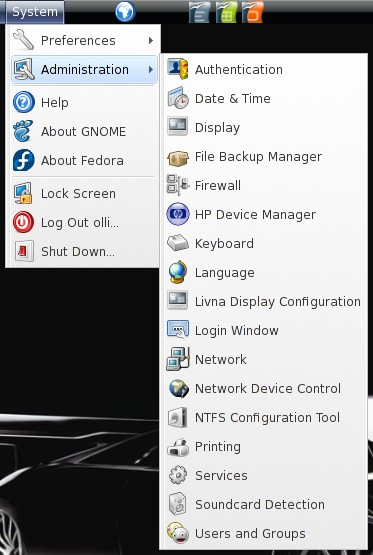The width and height of the screenshot is (373, 555).
Task: Open Help from the System menu
Action: (x=84, y=102)
